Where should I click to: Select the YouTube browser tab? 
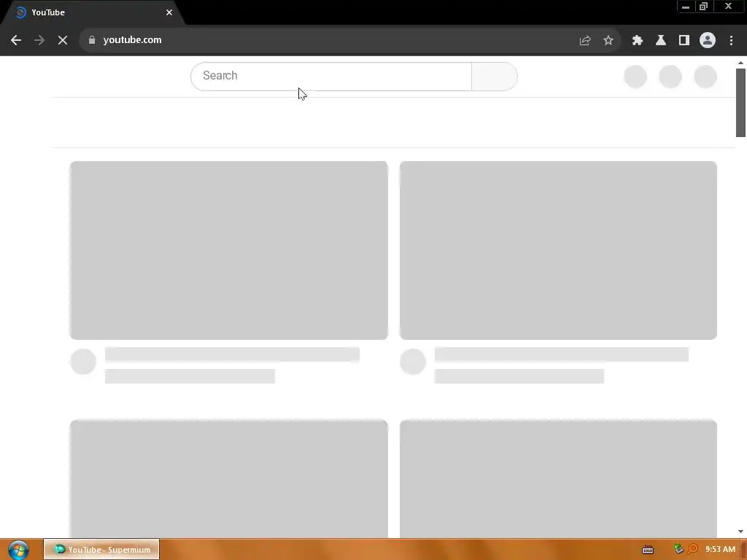(x=90, y=12)
